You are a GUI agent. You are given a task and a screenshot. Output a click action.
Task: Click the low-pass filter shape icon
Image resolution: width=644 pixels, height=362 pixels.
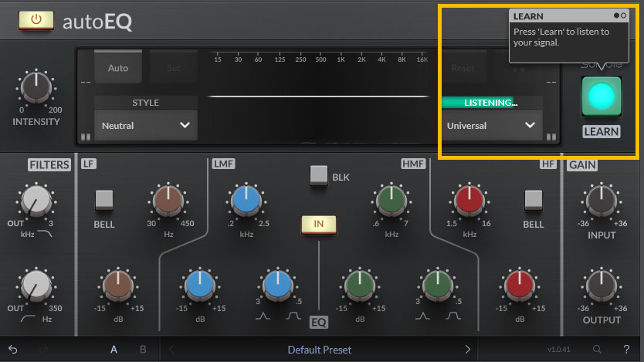click(45, 234)
